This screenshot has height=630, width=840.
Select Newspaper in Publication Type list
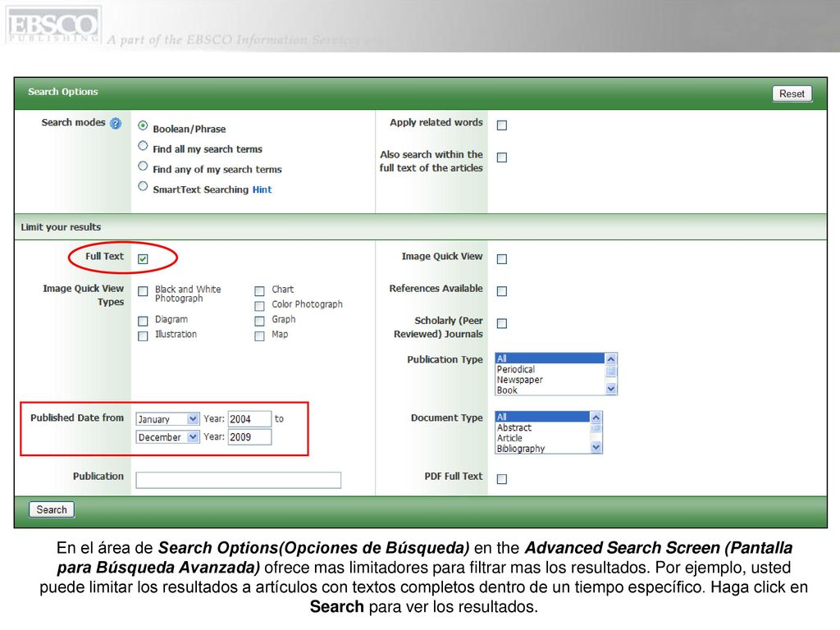click(550, 379)
